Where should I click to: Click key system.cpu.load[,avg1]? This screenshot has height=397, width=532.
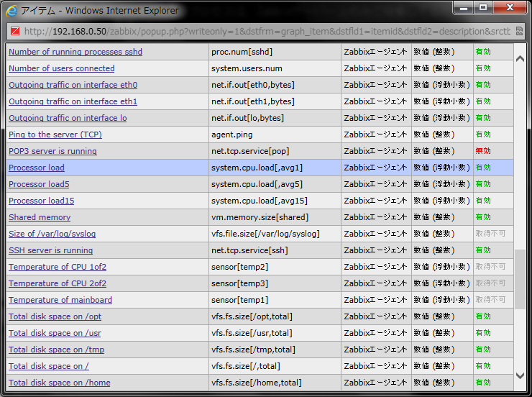pos(257,168)
